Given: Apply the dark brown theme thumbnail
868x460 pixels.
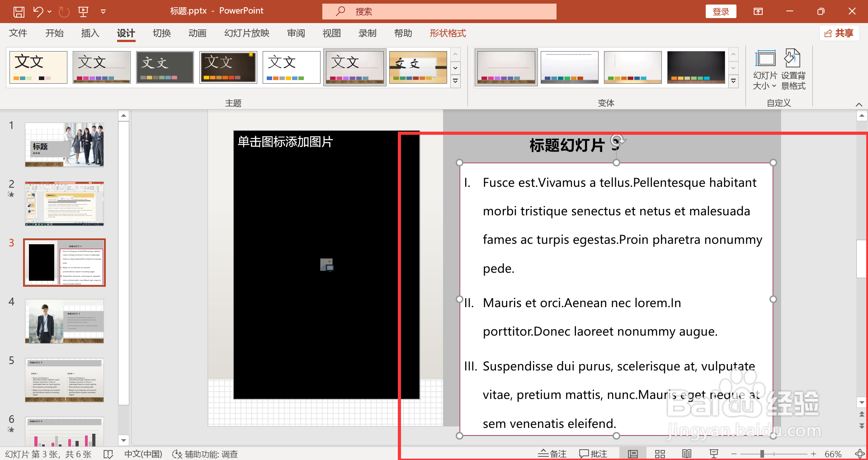Looking at the screenshot, I should (x=228, y=67).
